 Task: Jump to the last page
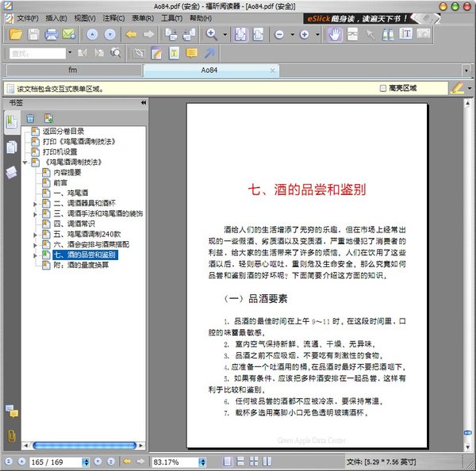pos(111,461)
